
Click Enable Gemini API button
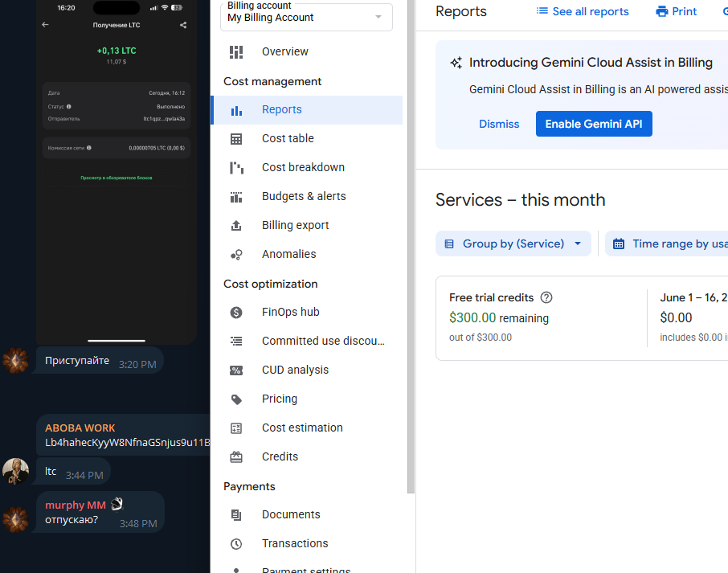point(594,124)
